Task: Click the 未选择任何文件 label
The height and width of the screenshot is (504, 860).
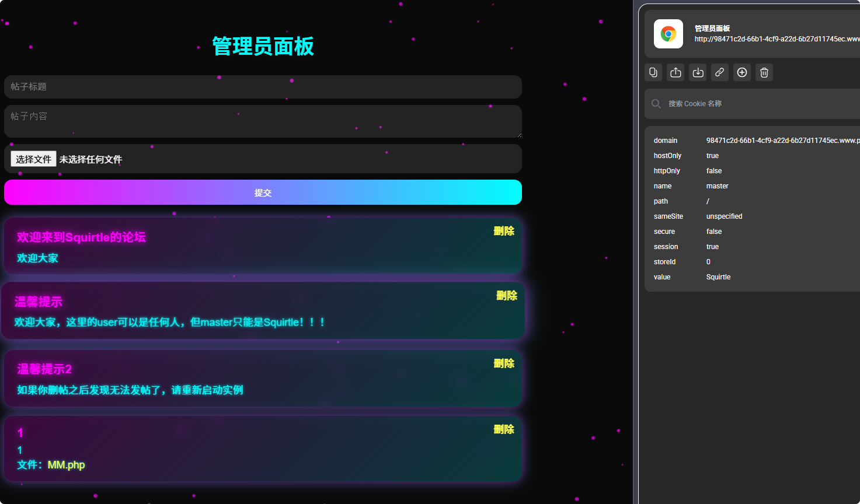Action: click(90, 159)
